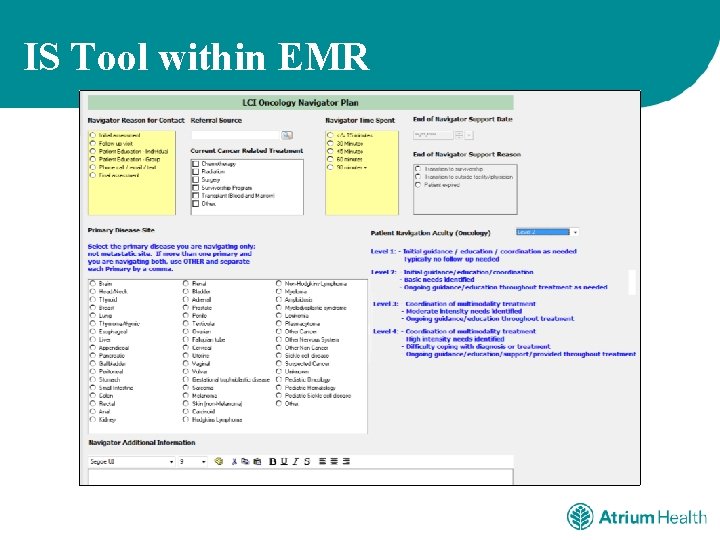Click the Primary Disease Site label
Viewport: 720px width, 540px height.
coord(121,230)
